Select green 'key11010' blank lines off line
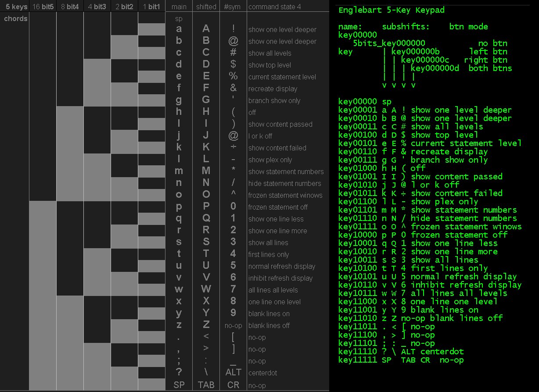539x392 pixels. point(420,318)
